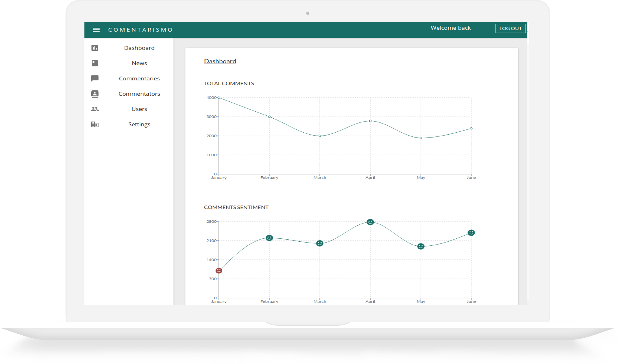The image size is (621, 364).
Task: Click the underlined Dashboard heading link
Action: pos(220,61)
